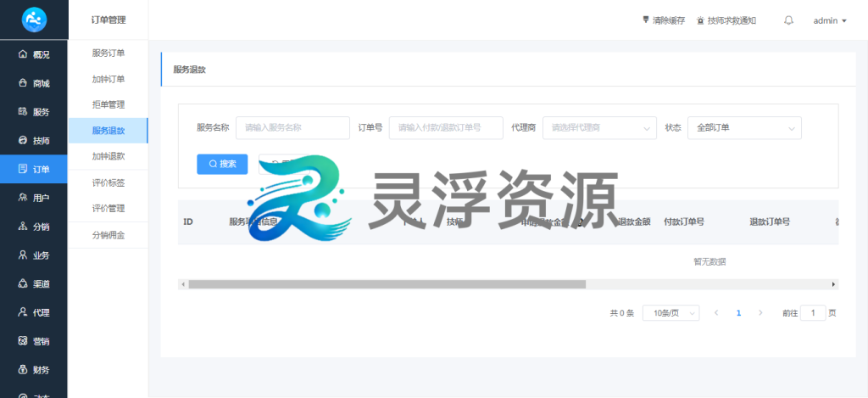Screen dimensions: 868x398
Task: Click the blue 搜索 search button
Action: pos(222,164)
